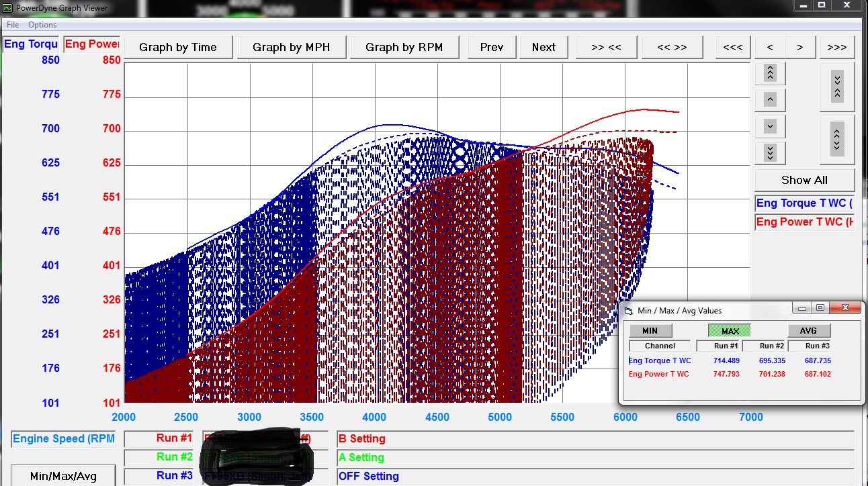This screenshot has height=486, width=868.
Task: Click the vertical compress chevrons button
Action: [x=836, y=86]
